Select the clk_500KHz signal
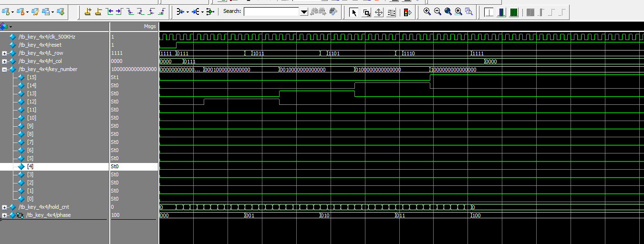The height and width of the screenshot is (244, 644). tap(47, 37)
